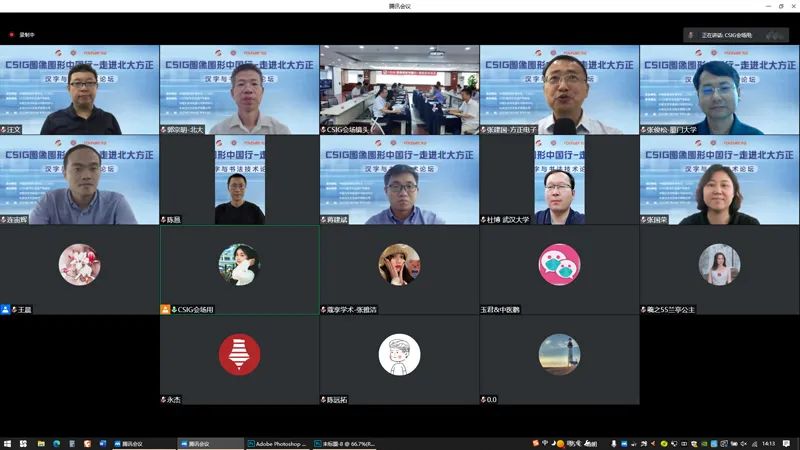Screen dimensions: 800x450
Task: Click the pink masked chat-bubbles avatar
Action: coord(559,264)
